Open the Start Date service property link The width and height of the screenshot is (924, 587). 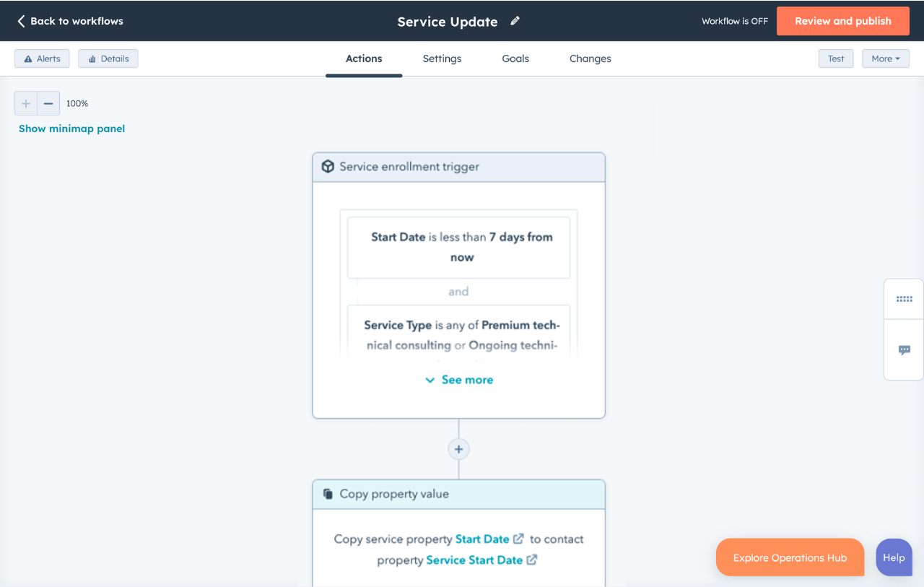point(482,539)
